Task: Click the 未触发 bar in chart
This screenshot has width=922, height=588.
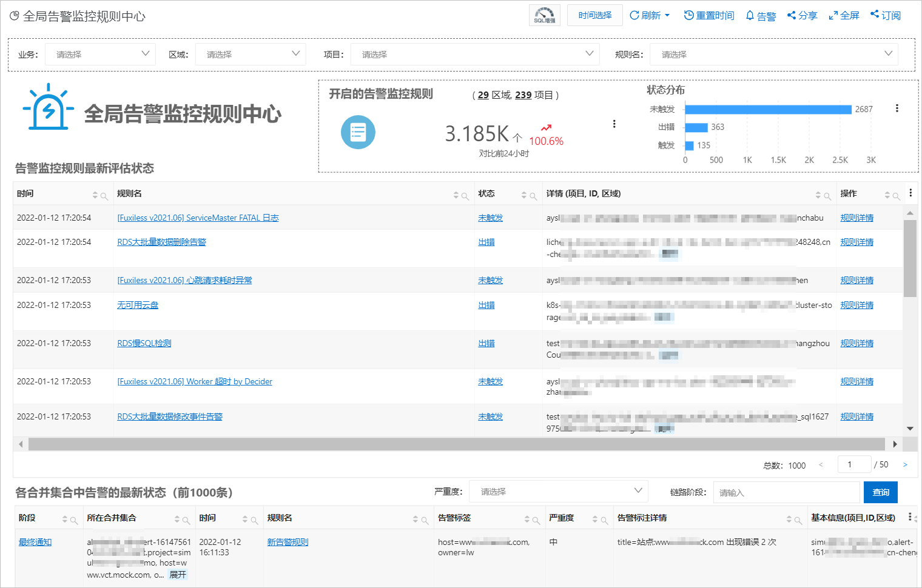Action: click(x=768, y=109)
